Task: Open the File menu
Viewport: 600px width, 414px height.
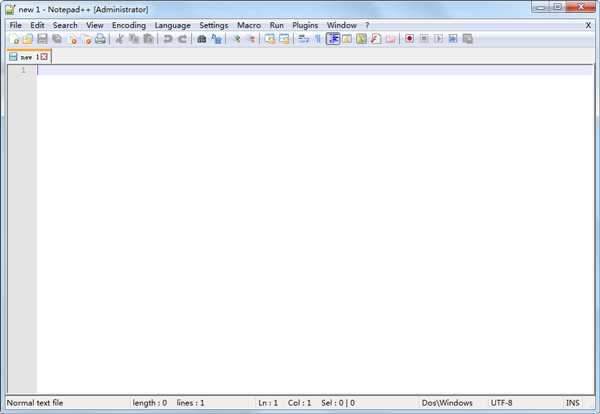Action: (16, 25)
